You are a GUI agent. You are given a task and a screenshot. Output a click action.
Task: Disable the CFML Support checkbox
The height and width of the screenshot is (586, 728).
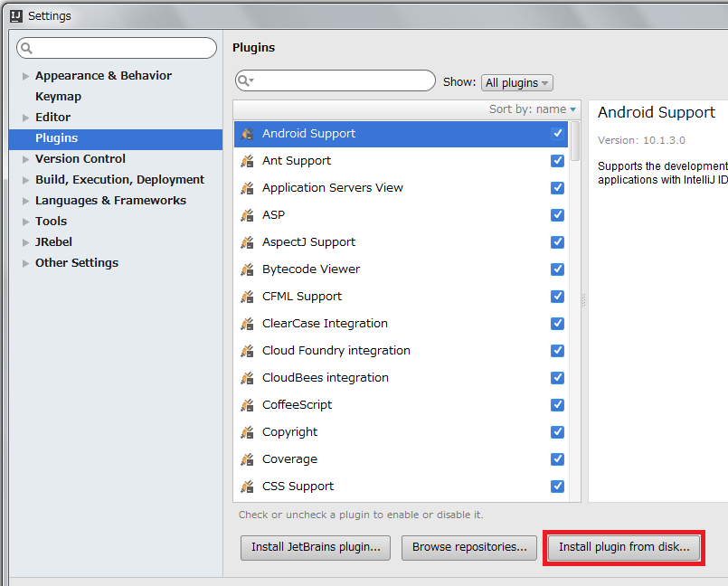[x=557, y=297]
